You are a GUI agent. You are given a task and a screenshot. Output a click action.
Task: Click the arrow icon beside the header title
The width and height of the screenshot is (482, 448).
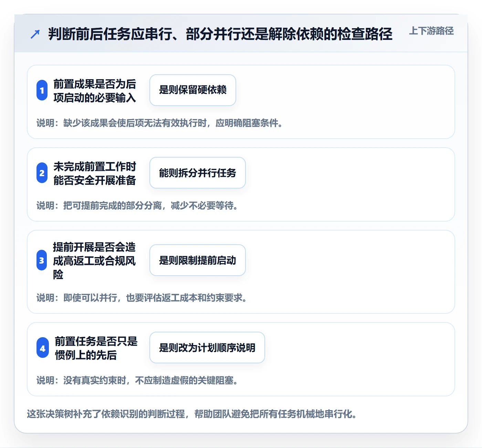[x=35, y=34]
